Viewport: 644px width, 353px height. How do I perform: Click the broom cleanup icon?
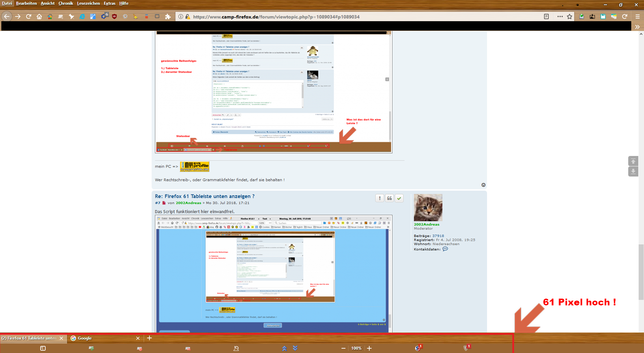tap(136, 16)
